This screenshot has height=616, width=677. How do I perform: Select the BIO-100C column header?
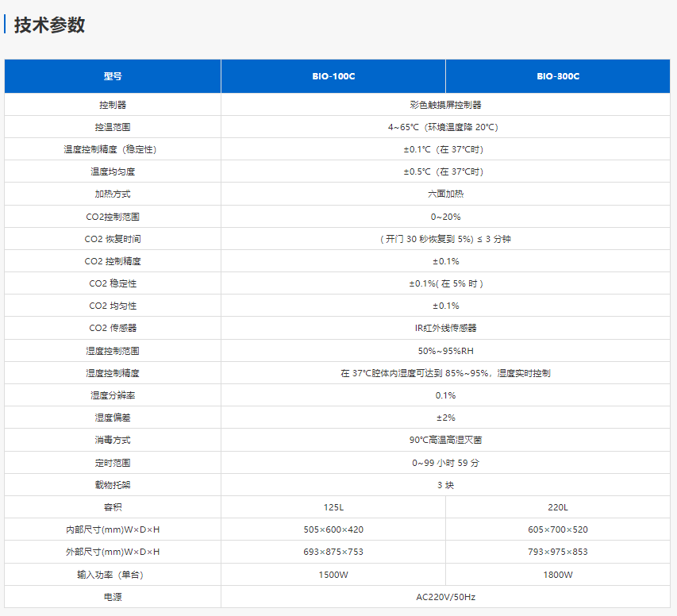pos(333,76)
